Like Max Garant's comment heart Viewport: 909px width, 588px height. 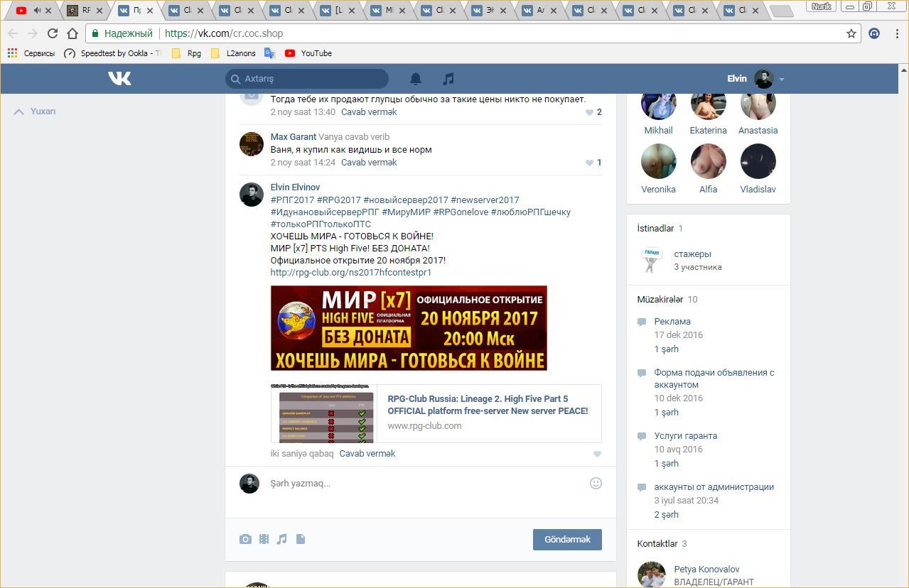589,163
